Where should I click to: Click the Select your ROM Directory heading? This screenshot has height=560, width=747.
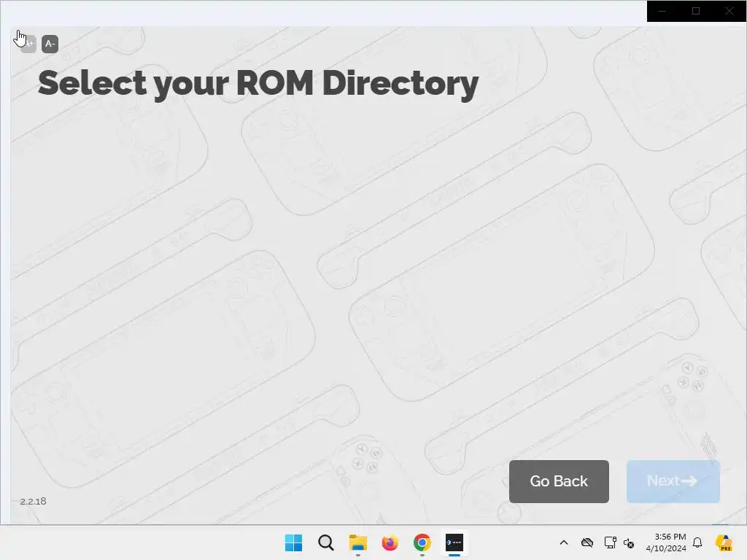(258, 84)
